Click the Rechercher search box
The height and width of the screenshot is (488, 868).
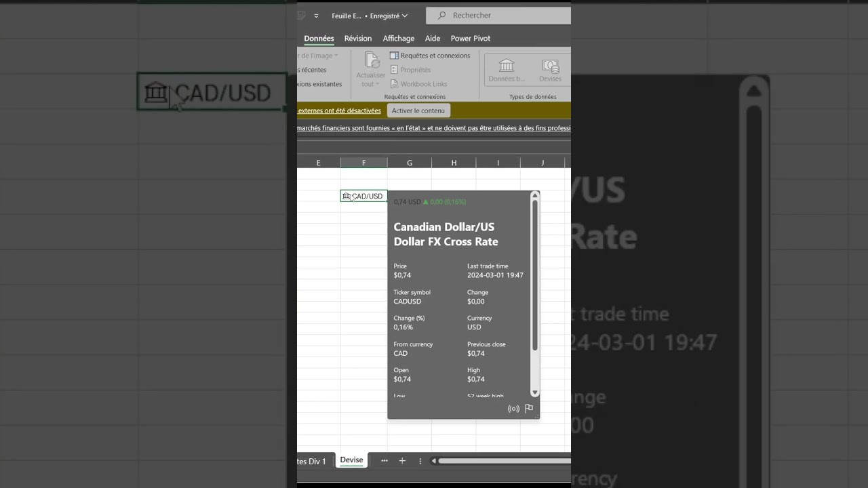tap(498, 16)
